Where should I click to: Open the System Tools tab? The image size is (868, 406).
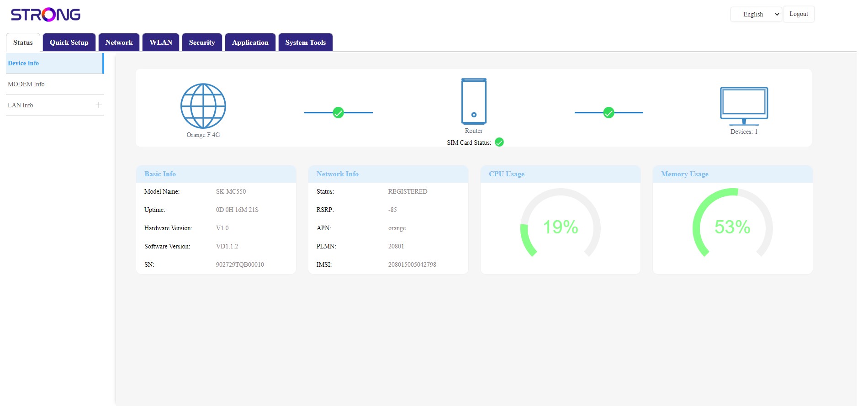pos(306,42)
